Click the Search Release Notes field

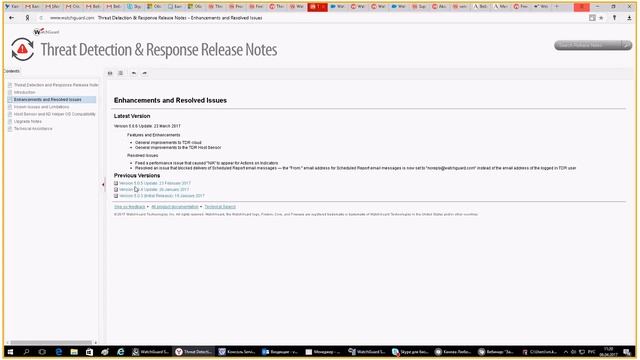click(588, 45)
